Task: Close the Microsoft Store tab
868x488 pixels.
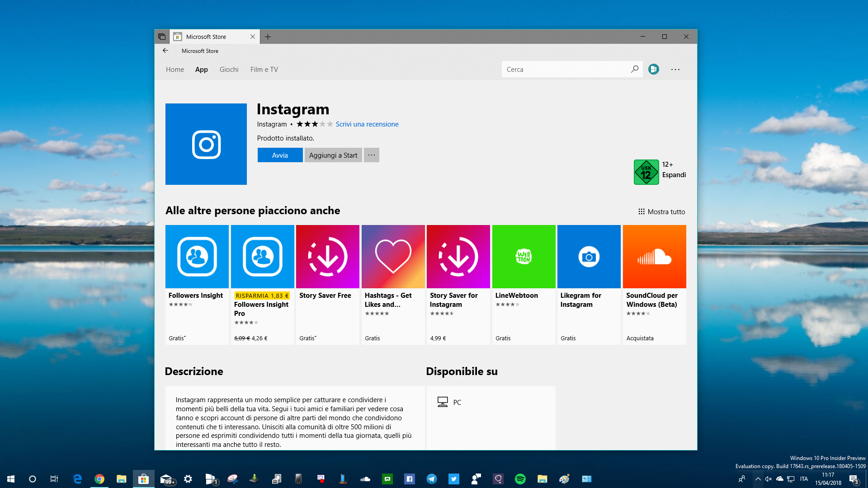Action: (253, 37)
